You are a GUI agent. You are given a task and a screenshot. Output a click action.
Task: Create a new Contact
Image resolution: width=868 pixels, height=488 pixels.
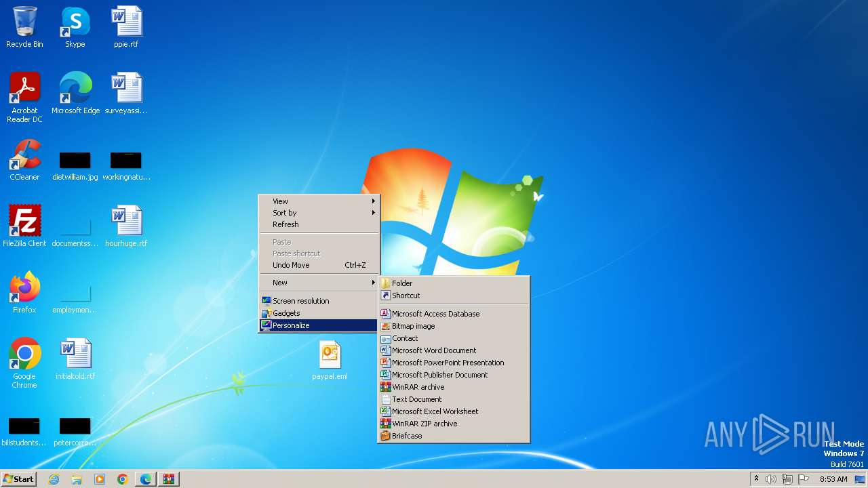tap(454, 338)
